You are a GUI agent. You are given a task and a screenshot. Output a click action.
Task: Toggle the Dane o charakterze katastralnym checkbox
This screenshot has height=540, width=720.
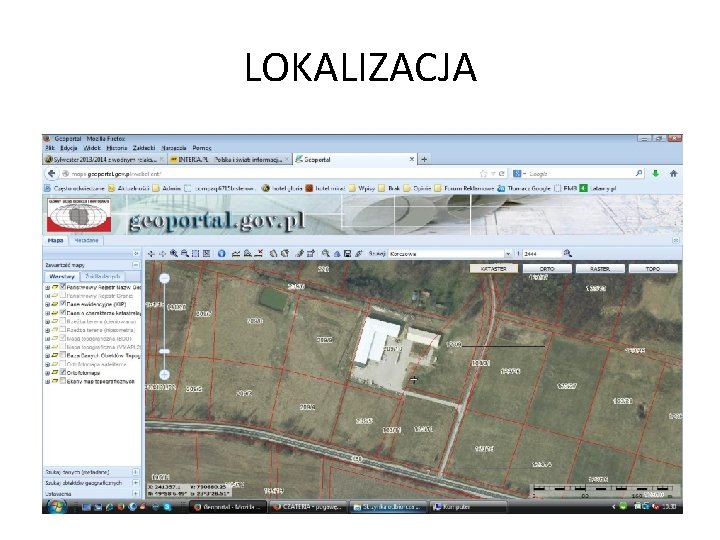[x=63, y=312]
